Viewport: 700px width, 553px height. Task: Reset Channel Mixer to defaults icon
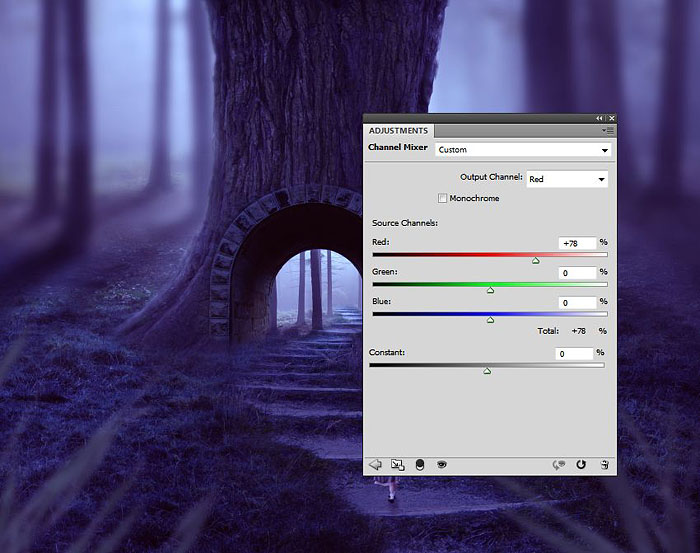point(581,464)
